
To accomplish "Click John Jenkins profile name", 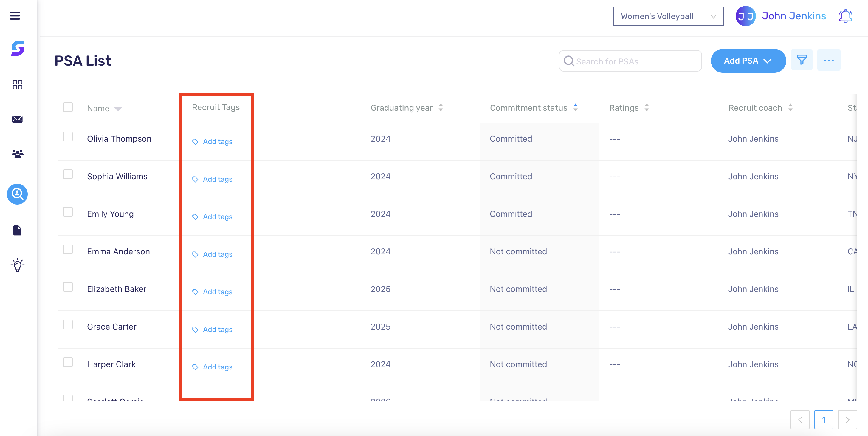I will (794, 16).
